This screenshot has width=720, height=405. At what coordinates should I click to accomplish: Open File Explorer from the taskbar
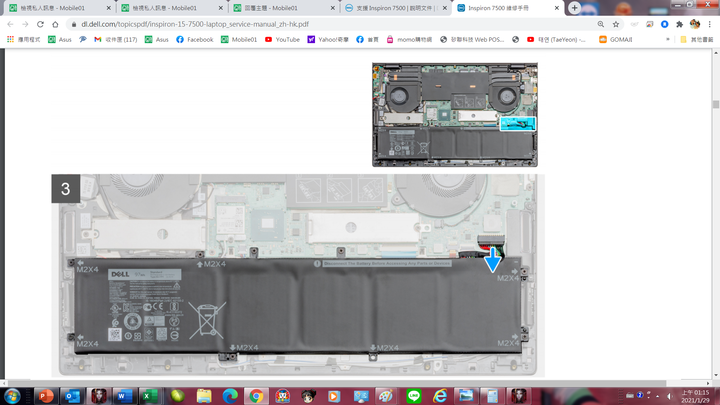coord(203,396)
